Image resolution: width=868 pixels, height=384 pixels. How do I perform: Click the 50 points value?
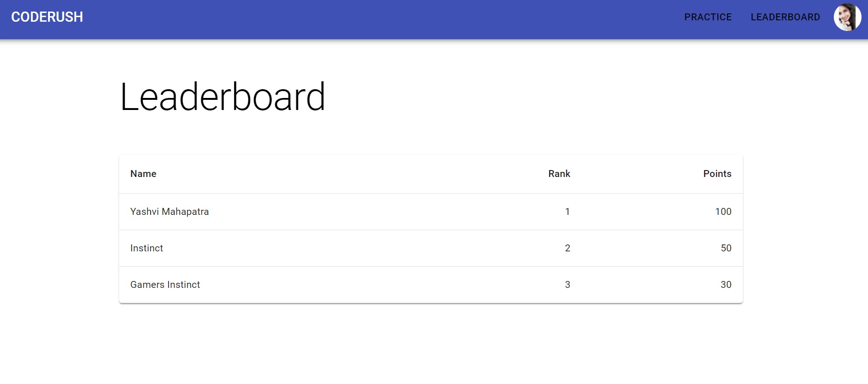(726, 248)
